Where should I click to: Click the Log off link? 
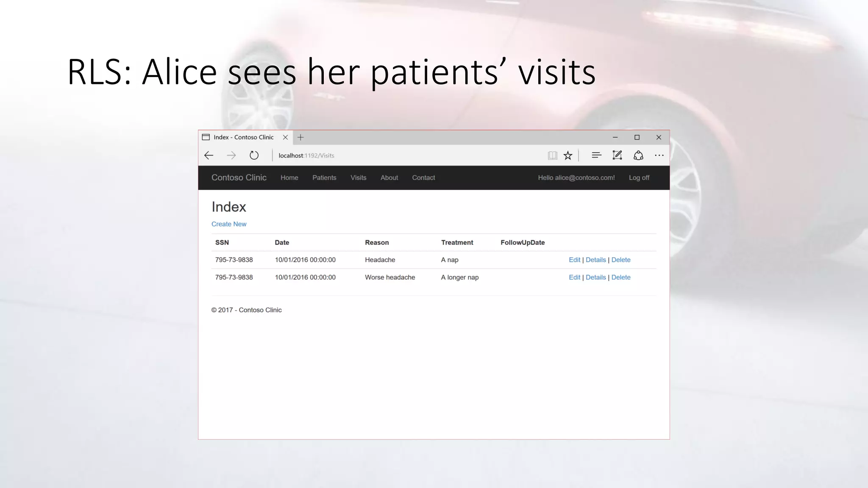(x=639, y=177)
